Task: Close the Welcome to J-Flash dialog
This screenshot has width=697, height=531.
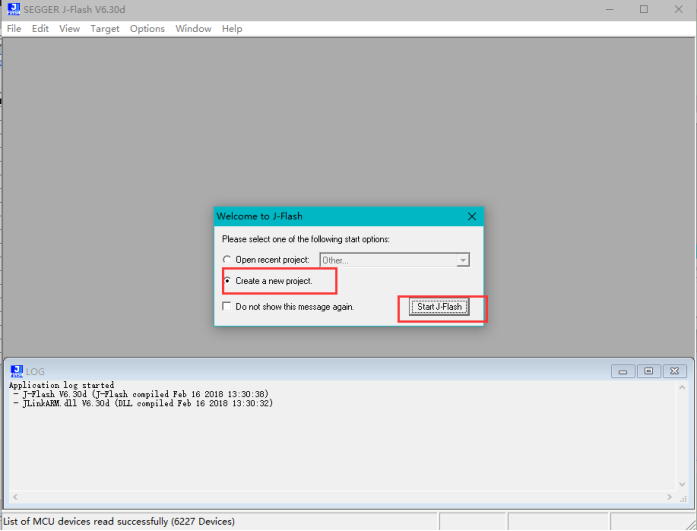Action: coord(472,216)
